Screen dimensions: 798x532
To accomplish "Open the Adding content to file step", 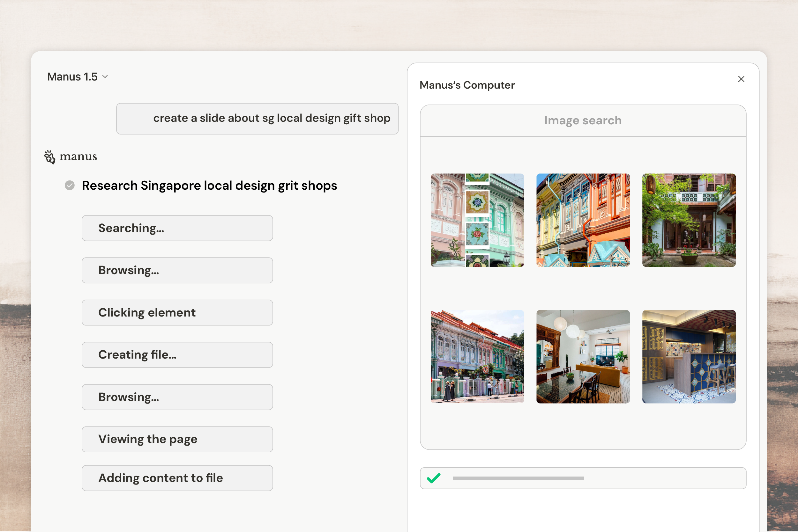I will click(x=177, y=478).
